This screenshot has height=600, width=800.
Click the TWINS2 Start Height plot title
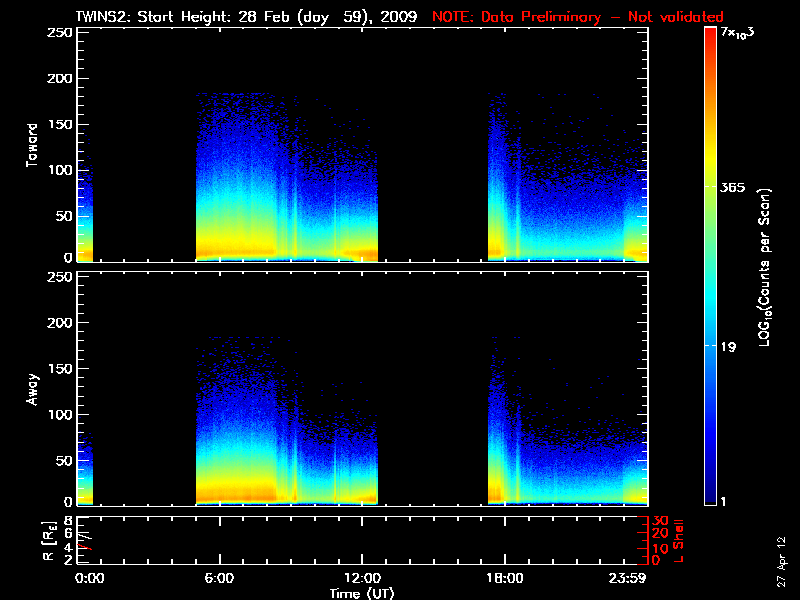250,17
